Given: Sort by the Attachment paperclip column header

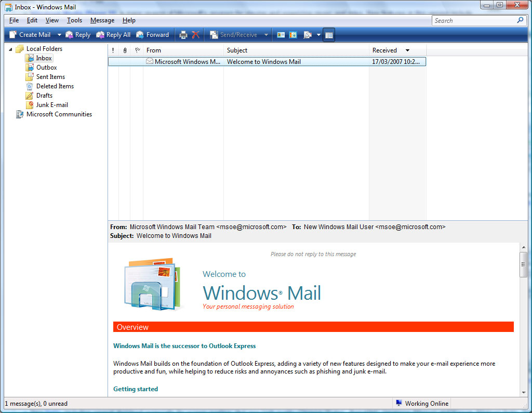Looking at the screenshot, I should coord(125,50).
